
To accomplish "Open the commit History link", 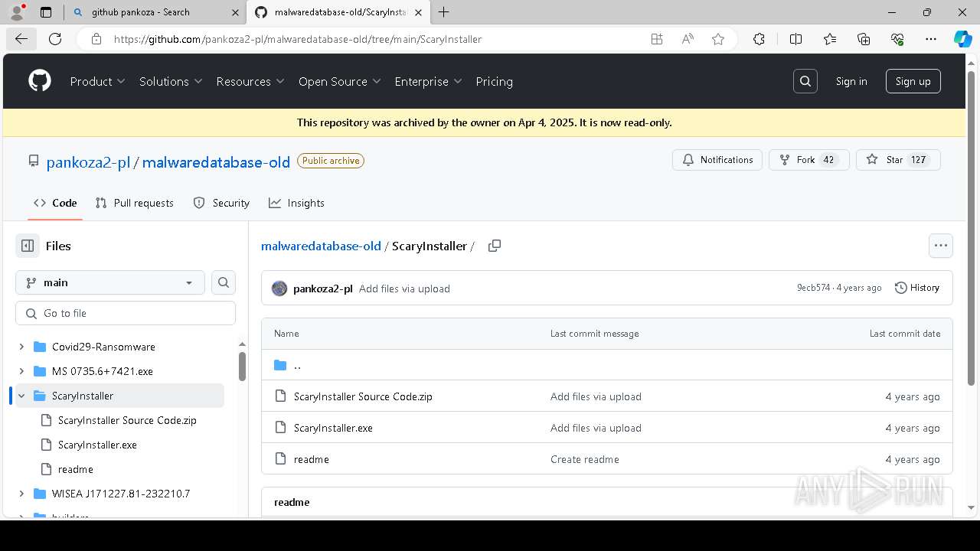I will coord(917,288).
